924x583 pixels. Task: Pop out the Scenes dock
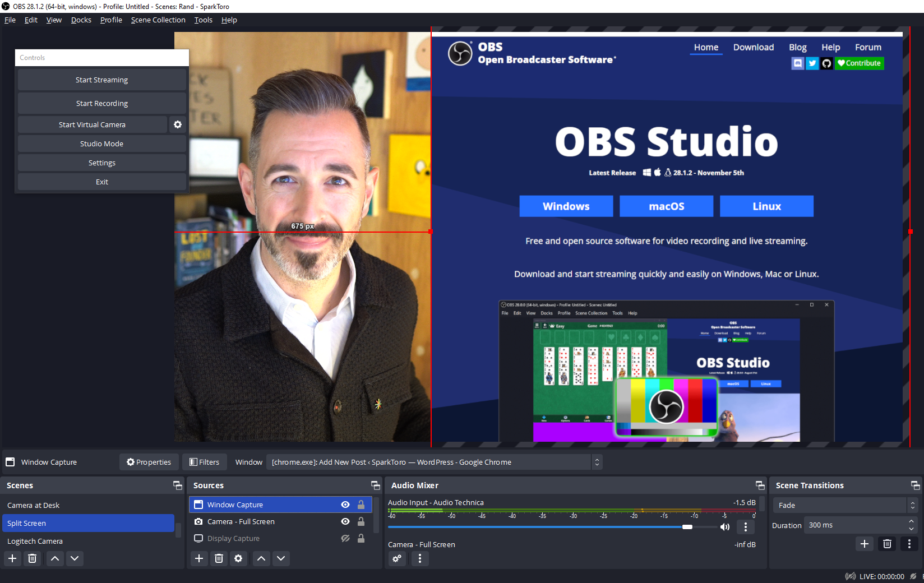tap(178, 485)
